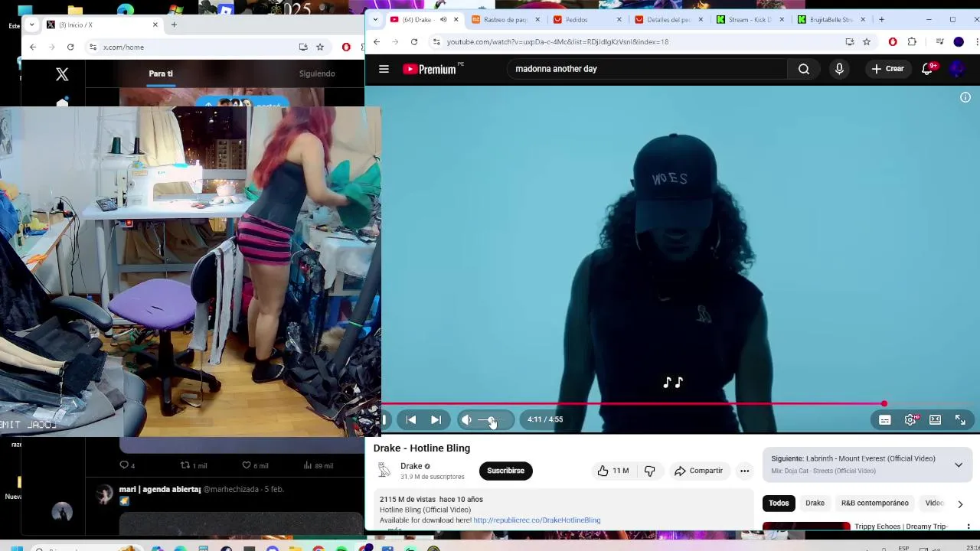Switch to the Detalles del pedido tab
Screen dimensions: 980x551
coord(668,19)
